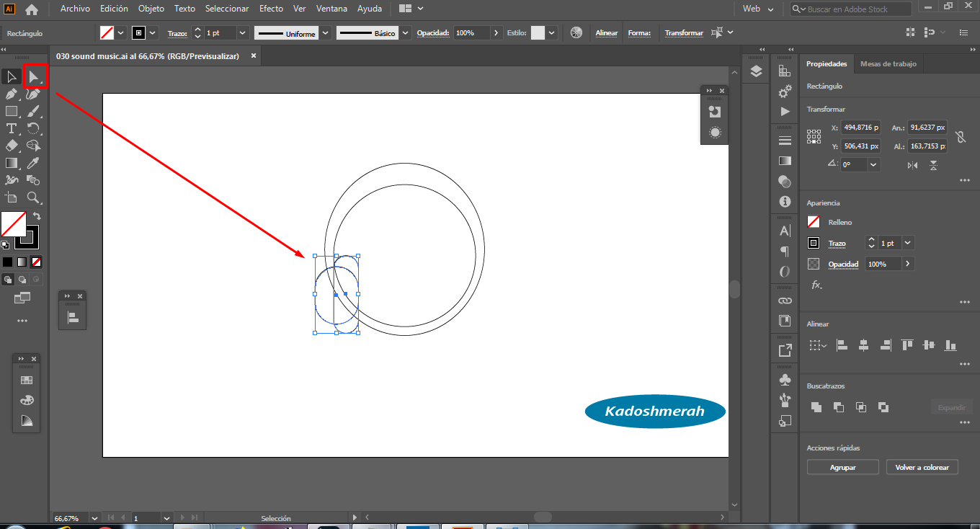
Task: Enable solid Color mode below swatches
Action: point(7,262)
